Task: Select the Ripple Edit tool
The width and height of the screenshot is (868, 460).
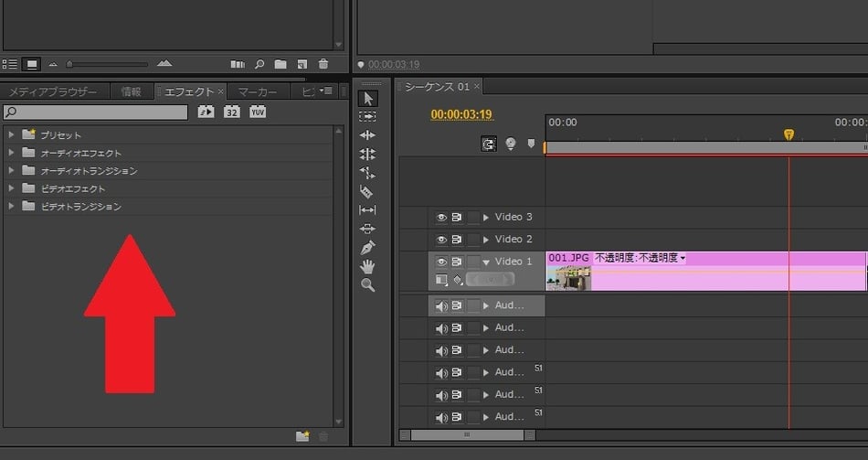Action: (367, 135)
